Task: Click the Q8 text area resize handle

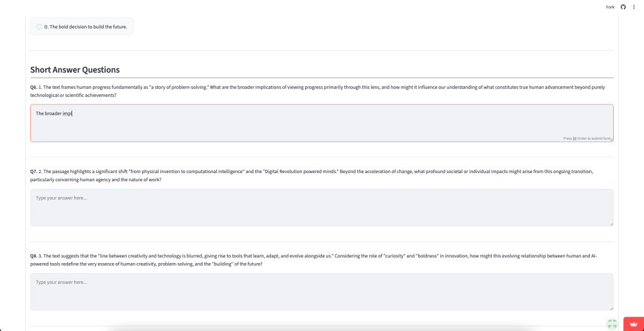Action: click(x=611, y=308)
